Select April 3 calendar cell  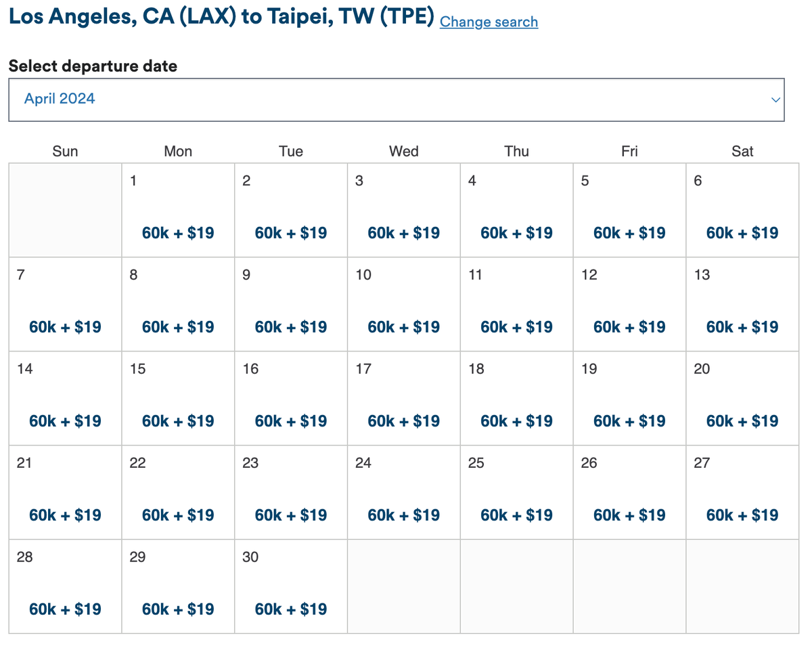(404, 211)
